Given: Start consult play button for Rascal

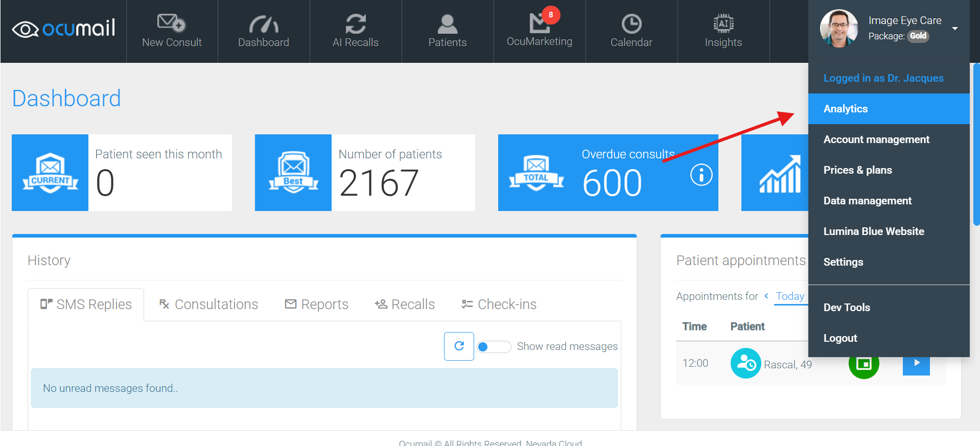Looking at the screenshot, I should coord(916,364).
